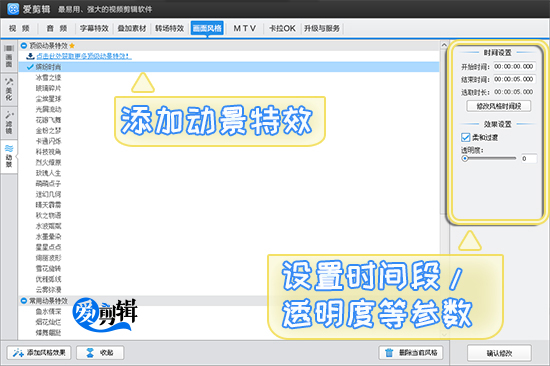Viewport: 550px width, 366px height.
Task: Select the 绚丽波形 effect
Action: 48,258
